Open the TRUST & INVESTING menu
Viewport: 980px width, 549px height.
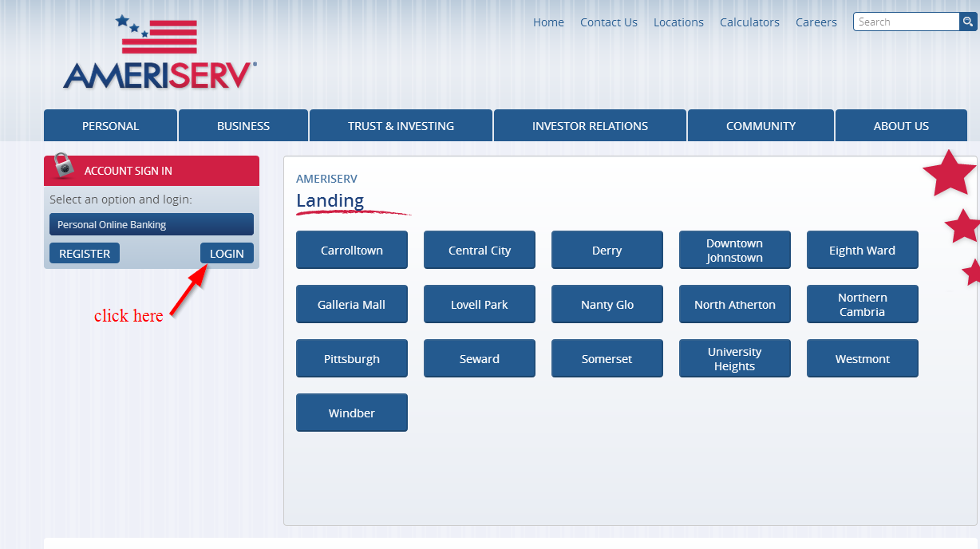click(x=401, y=125)
